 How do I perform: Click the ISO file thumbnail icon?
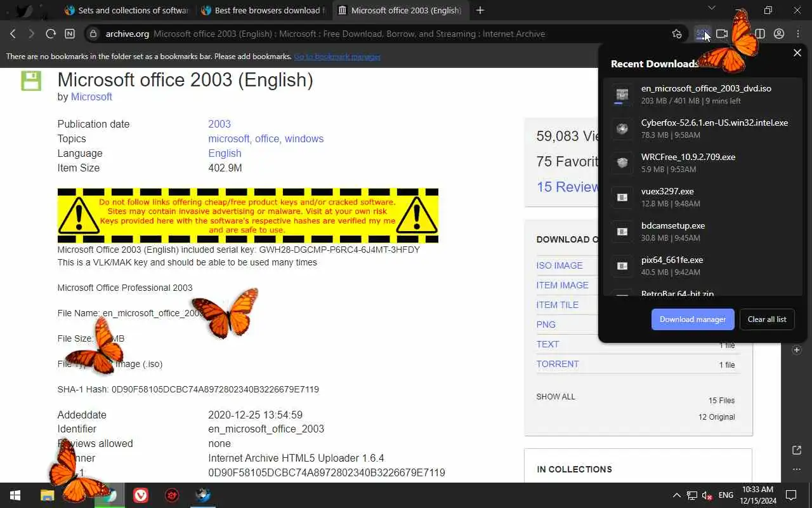pyautogui.click(x=622, y=94)
